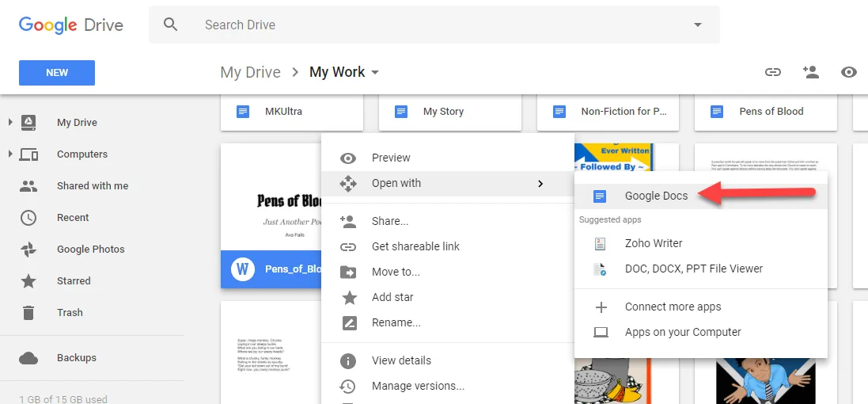Click the folder icon beside Move to

(x=347, y=272)
